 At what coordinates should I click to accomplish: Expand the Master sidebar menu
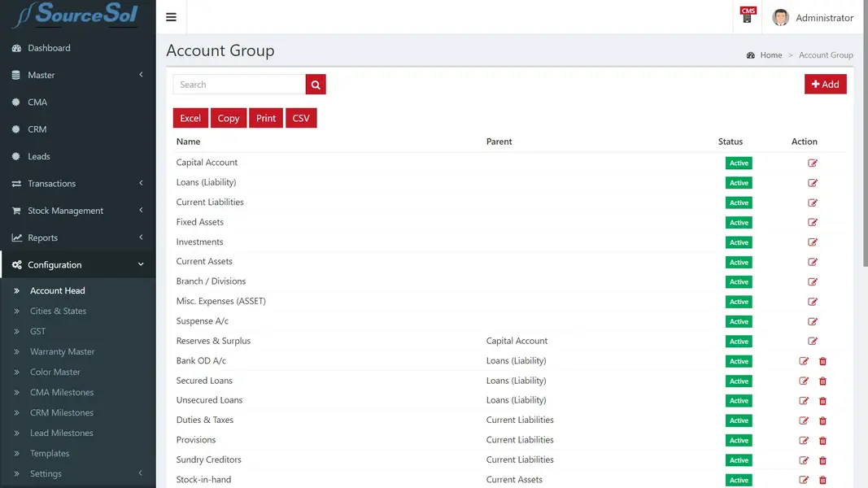click(x=77, y=75)
